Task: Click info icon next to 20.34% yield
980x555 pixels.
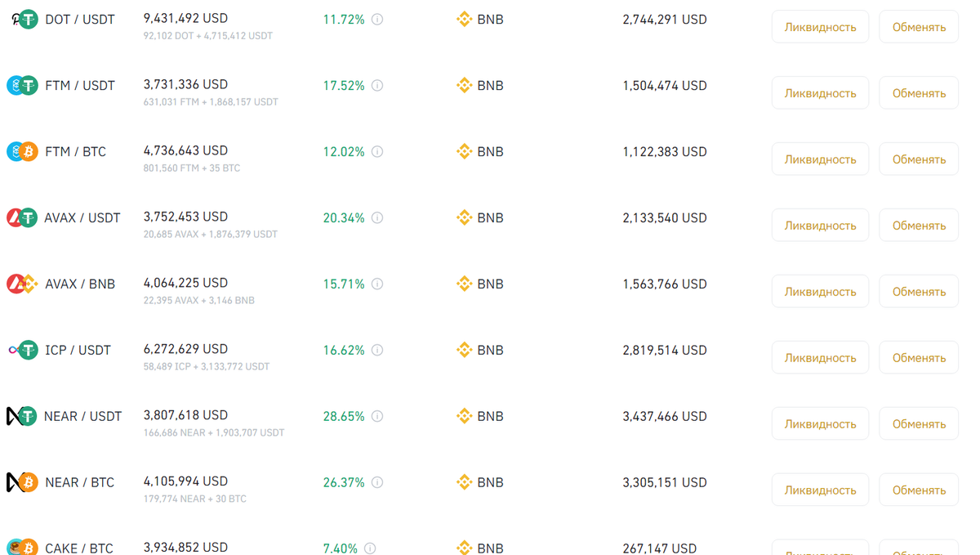Action: (x=377, y=217)
